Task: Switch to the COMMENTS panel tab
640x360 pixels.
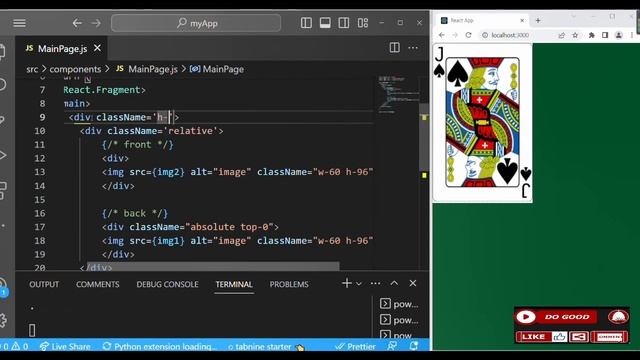Action: point(98,284)
